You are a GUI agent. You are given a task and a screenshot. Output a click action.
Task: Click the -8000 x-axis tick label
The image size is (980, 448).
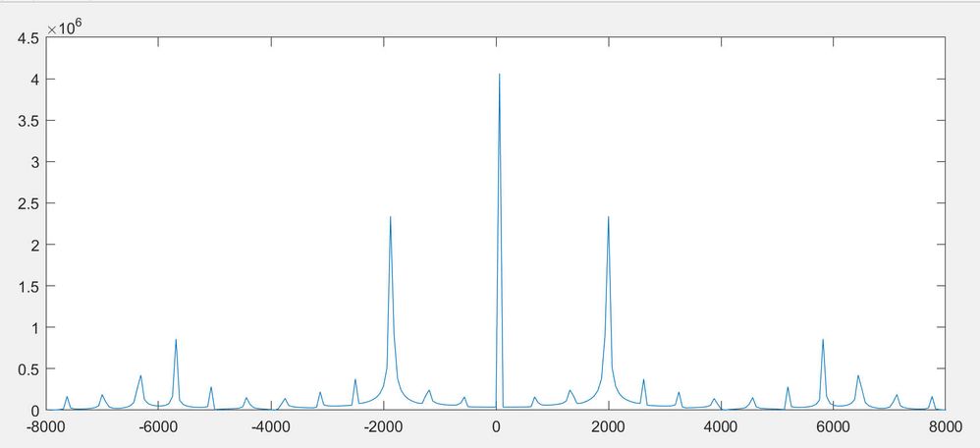coord(47,427)
